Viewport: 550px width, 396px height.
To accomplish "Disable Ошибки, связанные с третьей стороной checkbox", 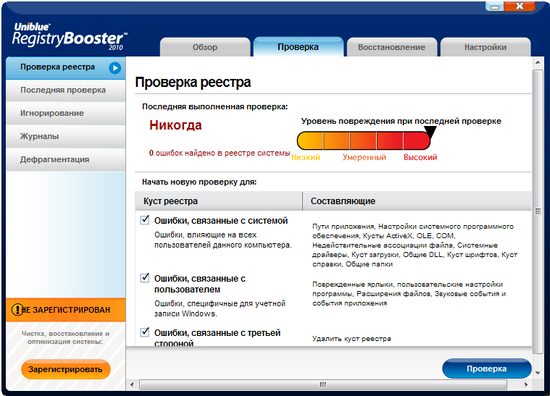I will (x=145, y=332).
